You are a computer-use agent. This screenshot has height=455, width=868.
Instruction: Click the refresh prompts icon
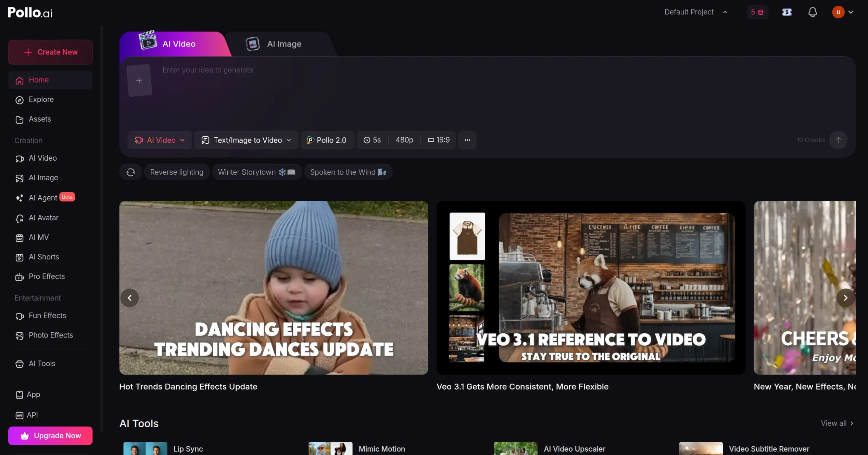tap(130, 172)
